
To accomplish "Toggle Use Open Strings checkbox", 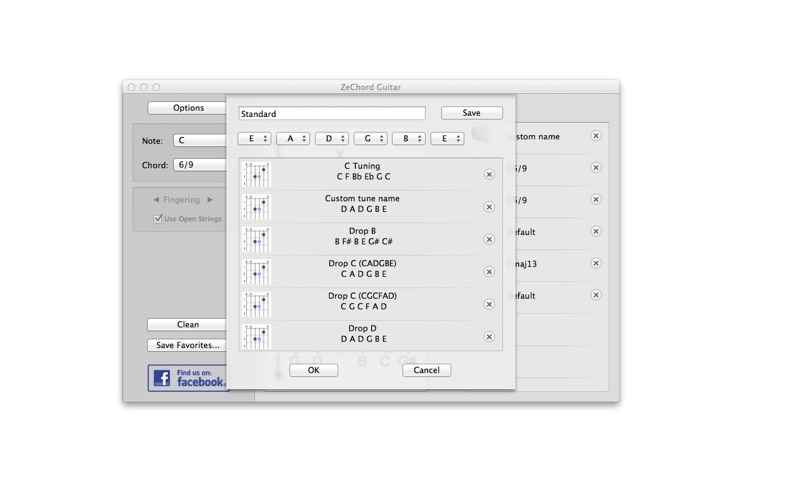I will [x=158, y=218].
